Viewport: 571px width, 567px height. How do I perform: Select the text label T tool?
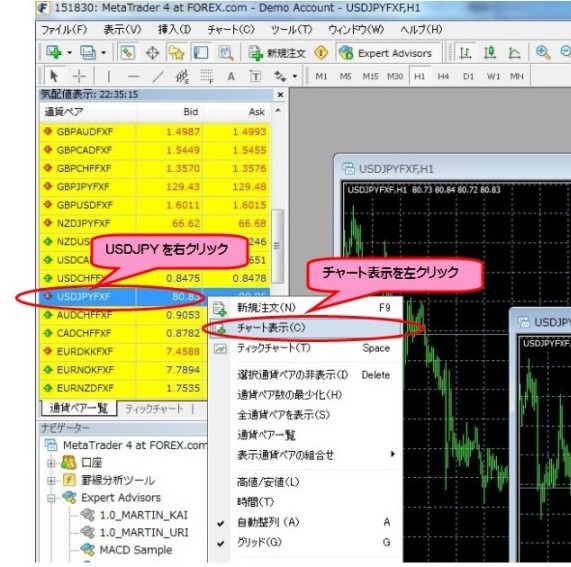pyautogui.click(x=255, y=76)
